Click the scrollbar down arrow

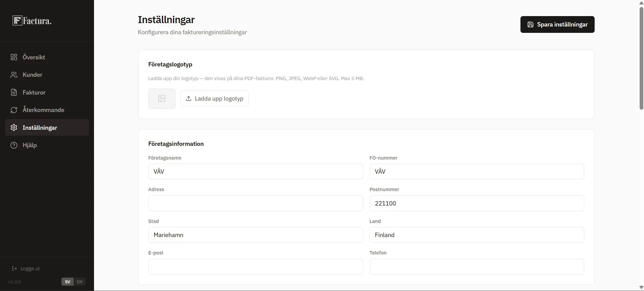coord(641,288)
